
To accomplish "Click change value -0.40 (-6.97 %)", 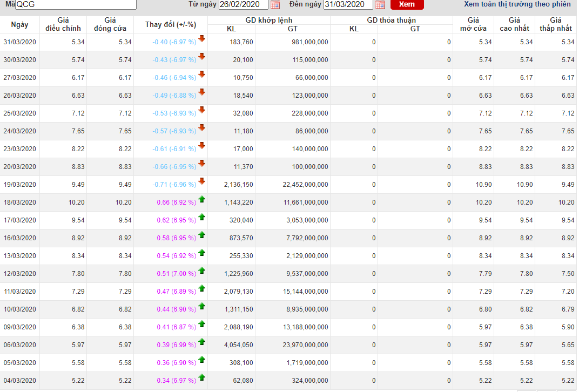I will [x=174, y=42].
